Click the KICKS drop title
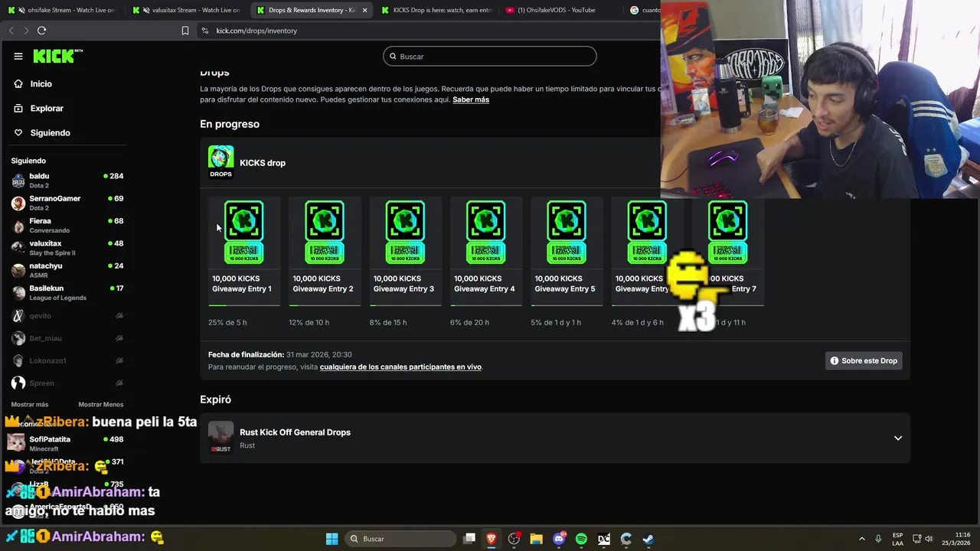 click(263, 163)
